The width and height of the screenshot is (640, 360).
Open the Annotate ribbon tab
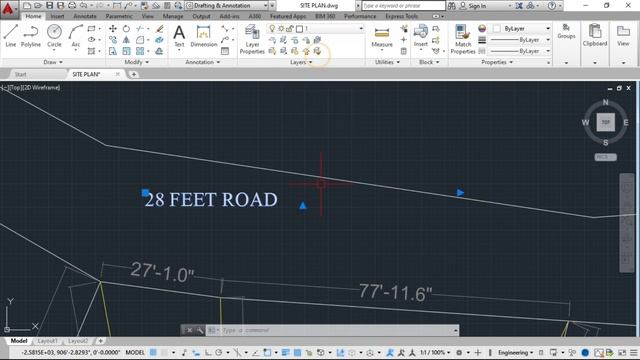(x=85, y=16)
